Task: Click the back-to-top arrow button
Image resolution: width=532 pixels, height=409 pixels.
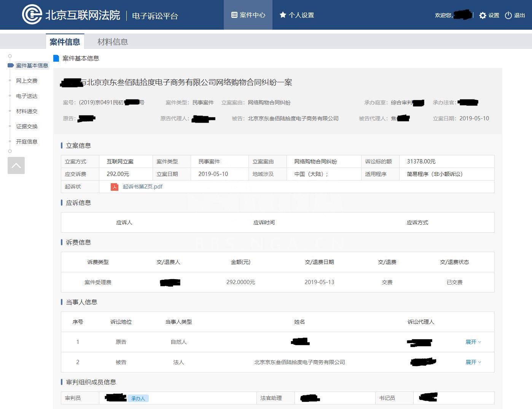Action: pos(16,165)
